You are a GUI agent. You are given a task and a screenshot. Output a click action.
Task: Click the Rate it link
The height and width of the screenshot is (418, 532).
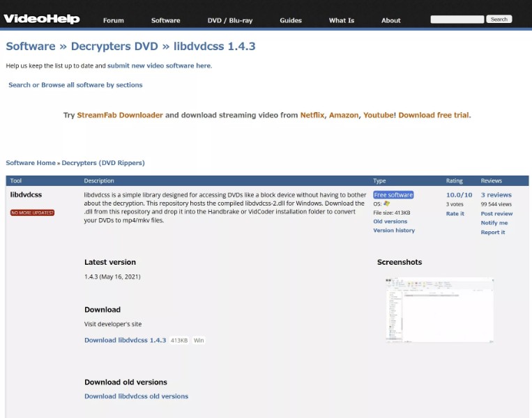click(x=455, y=214)
